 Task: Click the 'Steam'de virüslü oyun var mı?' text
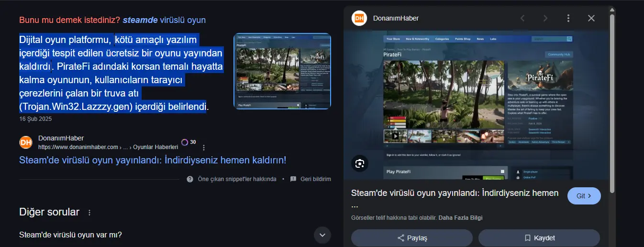pos(70,235)
